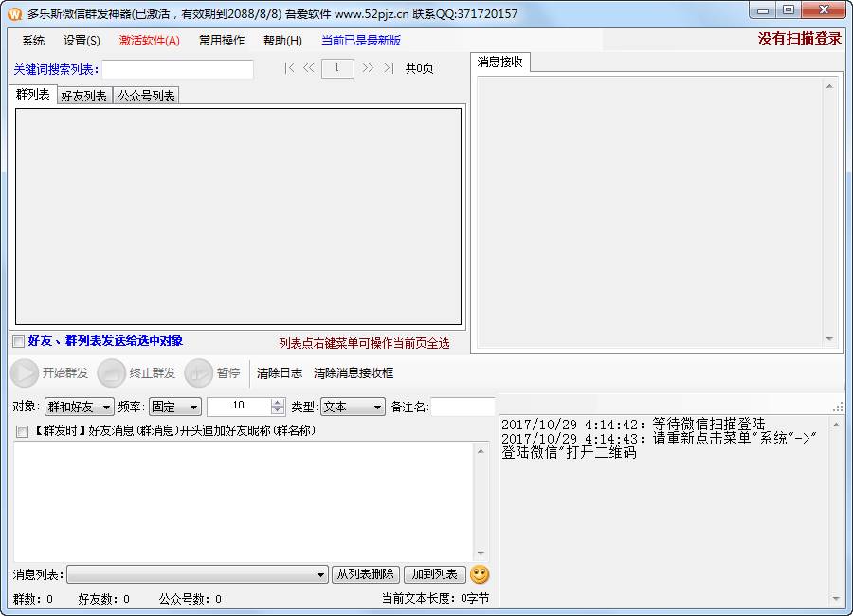
Task: Click the start mass-send play icon
Action: tap(25, 372)
